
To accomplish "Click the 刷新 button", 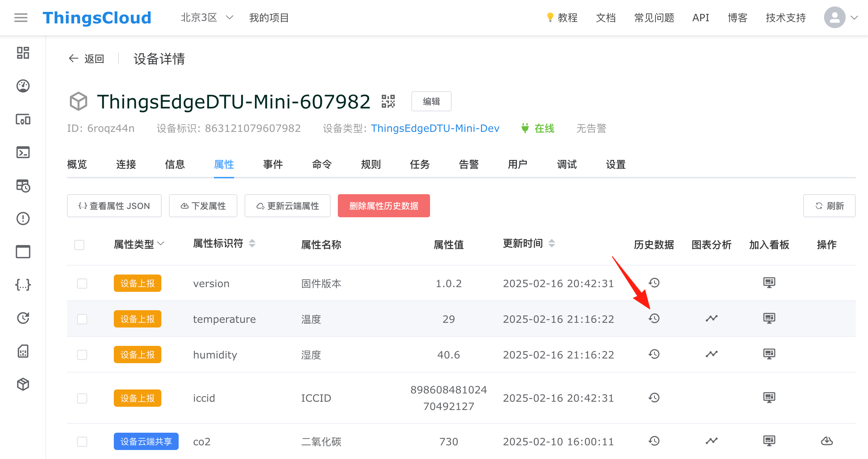I will (829, 206).
